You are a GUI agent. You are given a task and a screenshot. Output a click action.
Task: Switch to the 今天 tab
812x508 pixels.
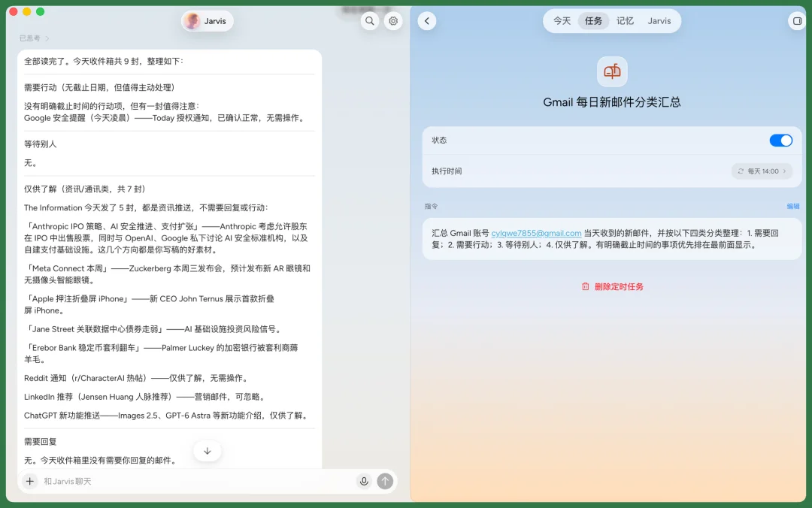pyautogui.click(x=562, y=21)
